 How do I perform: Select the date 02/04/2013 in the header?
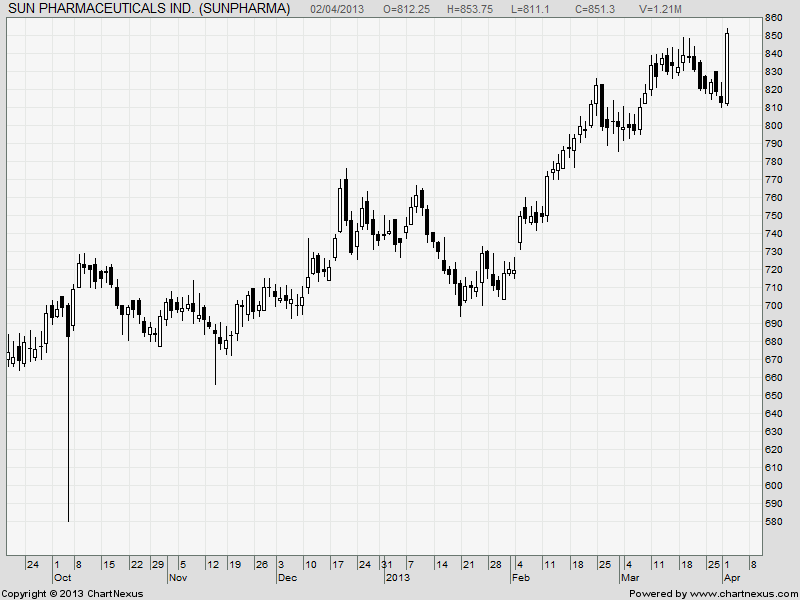pos(337,9)
